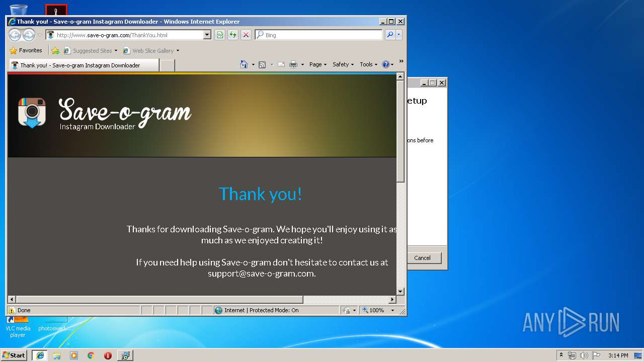Open the Favorites center
Viewport: 644px width, 362px height.
26,50
